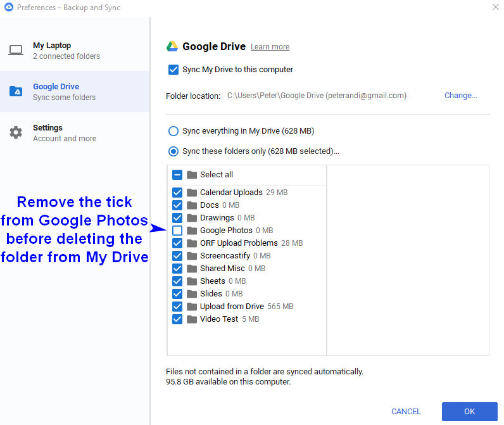Viewport: 504px width, 425px height.
Task: Click the Screencastify folder icon
Action: 192,256
